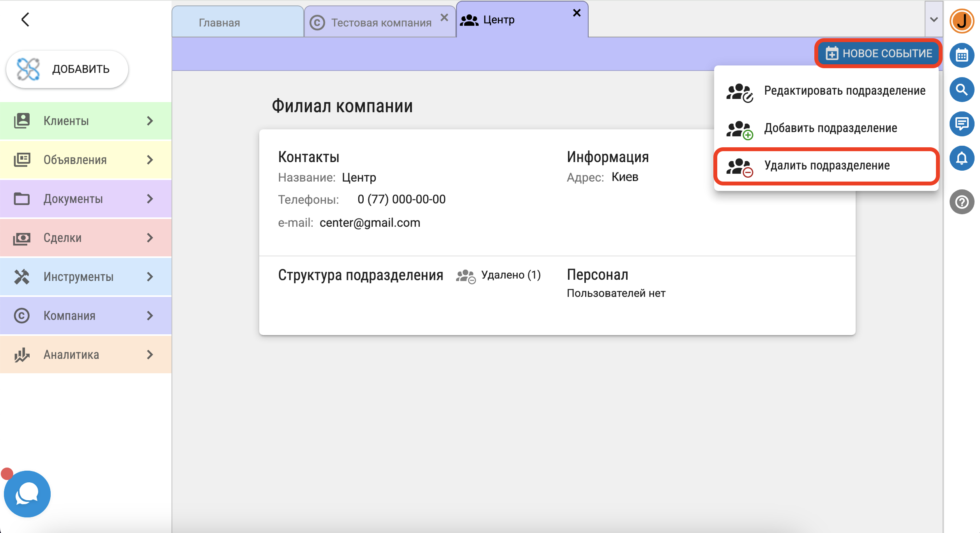
Task: Open the tabs overflow dropdown arrow
Action: point(934,19)
